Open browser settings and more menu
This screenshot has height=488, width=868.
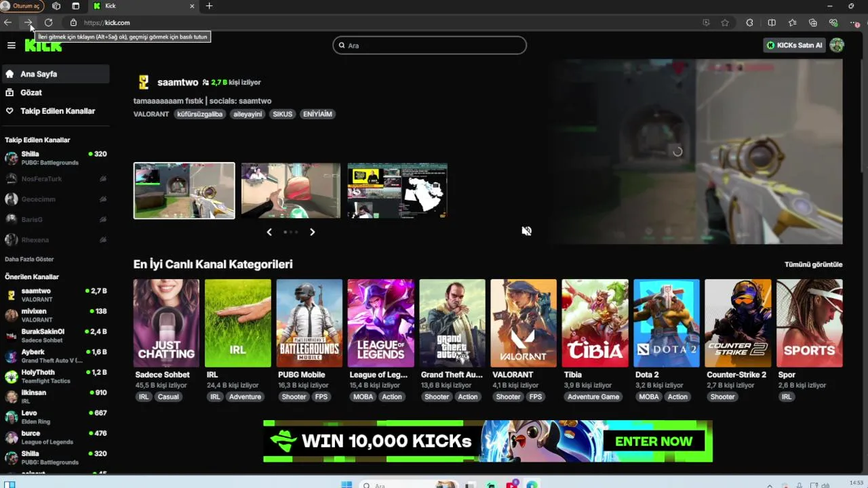(854, 22)
